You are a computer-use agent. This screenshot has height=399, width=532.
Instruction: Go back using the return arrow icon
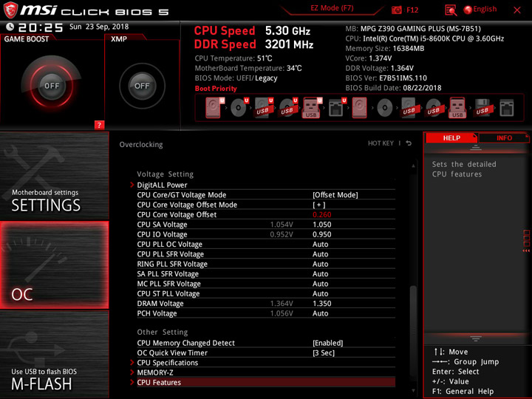(409, 143)
